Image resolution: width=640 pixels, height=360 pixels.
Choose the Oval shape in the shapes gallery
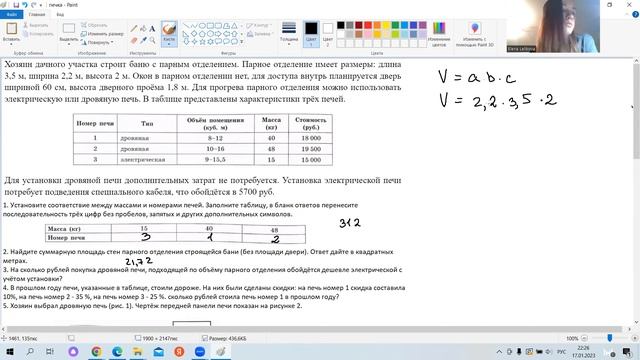click(x=202, y=26)
